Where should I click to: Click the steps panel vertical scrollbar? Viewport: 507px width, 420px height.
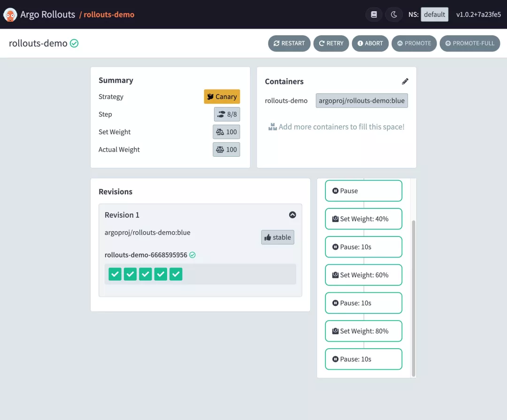[x=413, y=298]
